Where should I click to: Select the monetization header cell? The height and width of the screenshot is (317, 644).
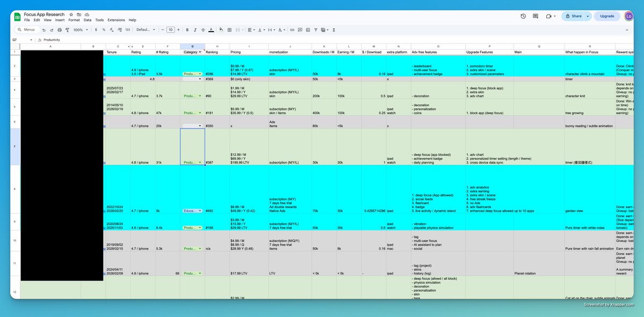click(290, 52)
